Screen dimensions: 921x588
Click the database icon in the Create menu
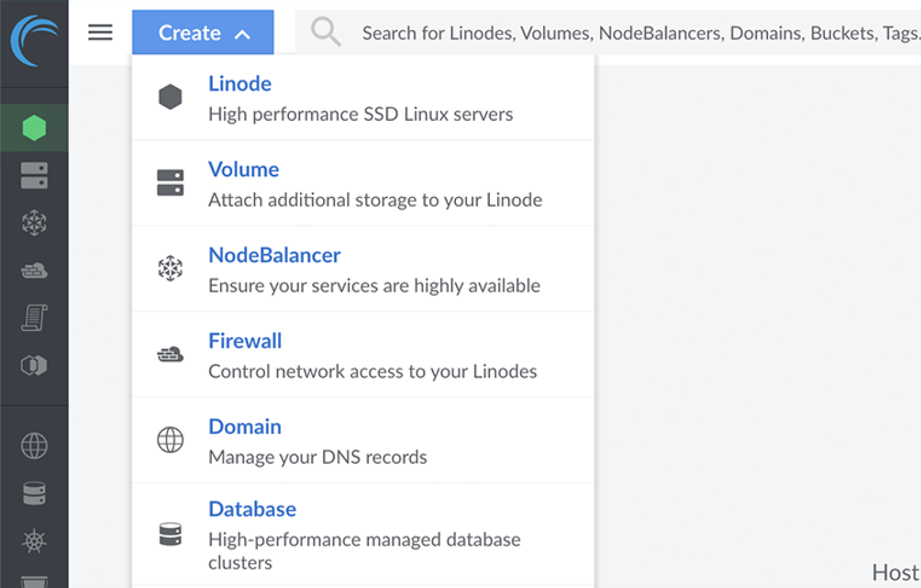click(170, 534)
